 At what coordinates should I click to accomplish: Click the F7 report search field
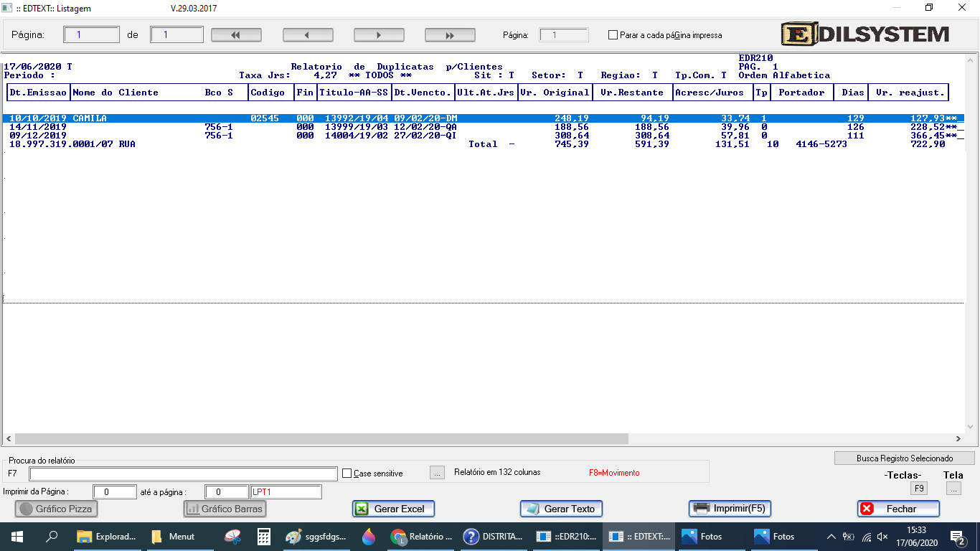pyautogui.click(x=183, y=474)
